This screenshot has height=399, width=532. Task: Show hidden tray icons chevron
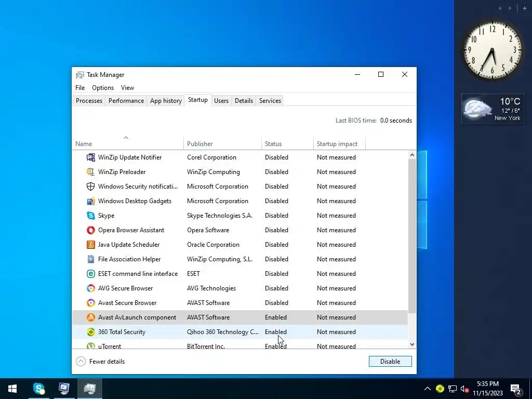coord(428,389)
